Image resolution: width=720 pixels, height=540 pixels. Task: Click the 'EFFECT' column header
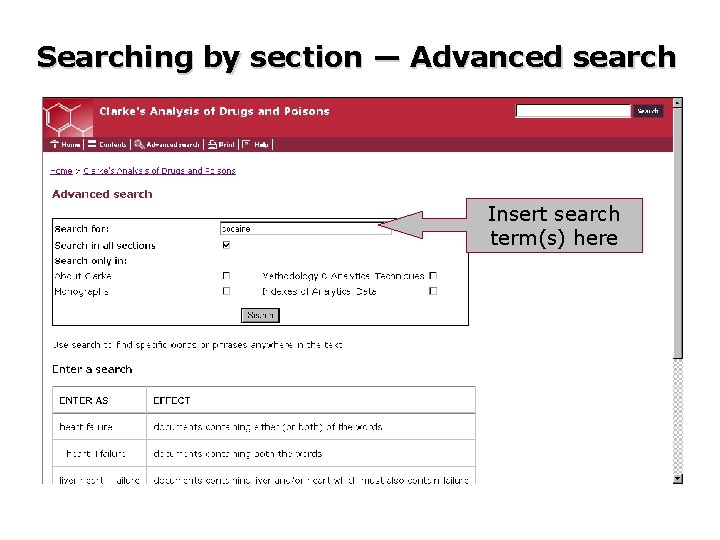click(x=171, y=400)
